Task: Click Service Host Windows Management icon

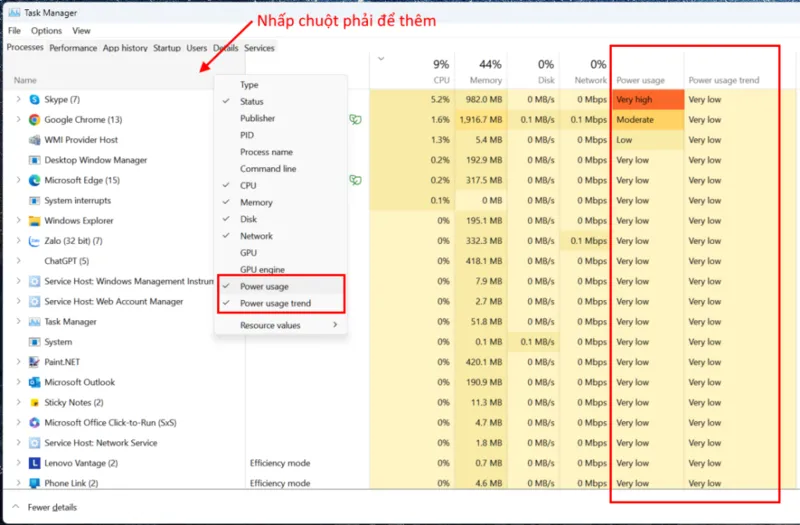Action: click(34, 281)
